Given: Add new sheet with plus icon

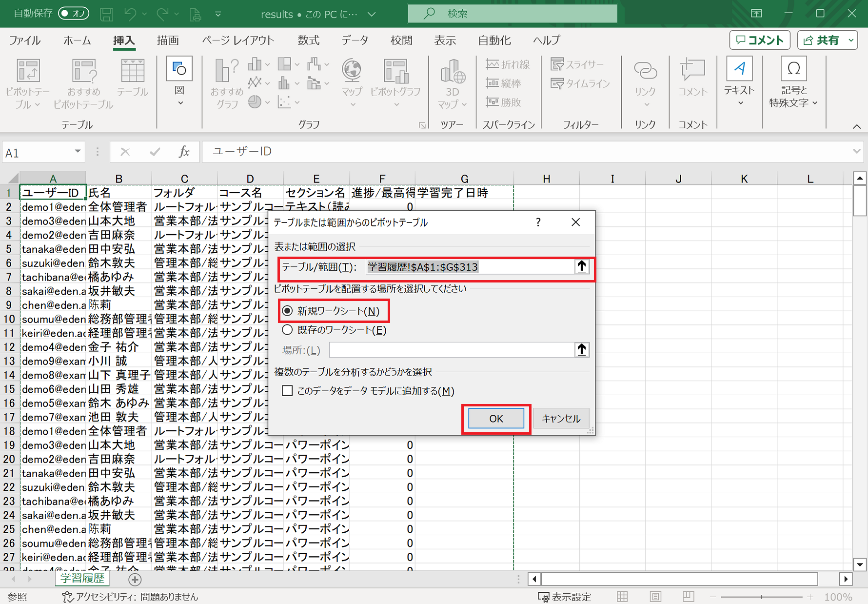Looking at the screenshot, I should 135,579.
